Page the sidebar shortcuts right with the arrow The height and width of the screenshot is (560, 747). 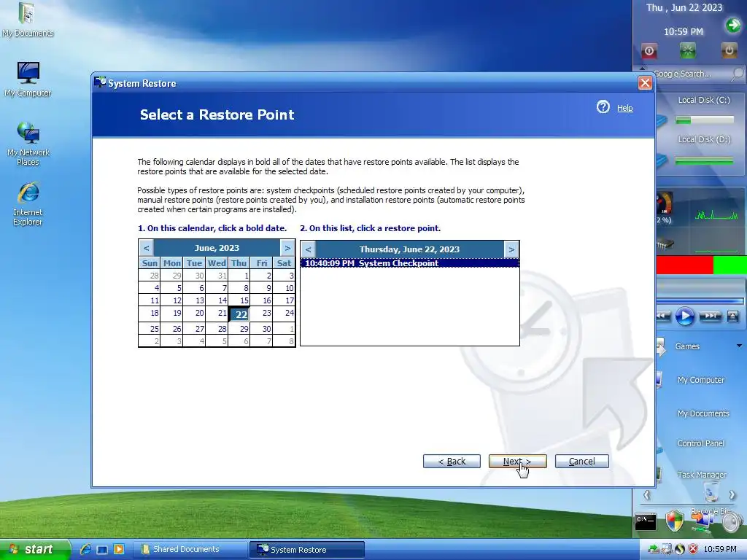coord(732,495)
